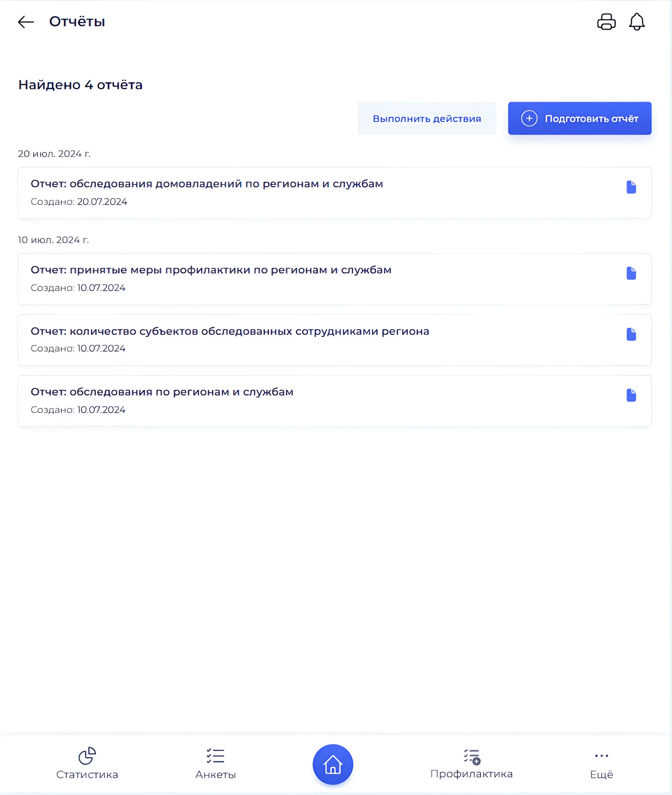This screenshot has width=672, height=795.
Task: Click the printer icon
Action: [606, 22]
